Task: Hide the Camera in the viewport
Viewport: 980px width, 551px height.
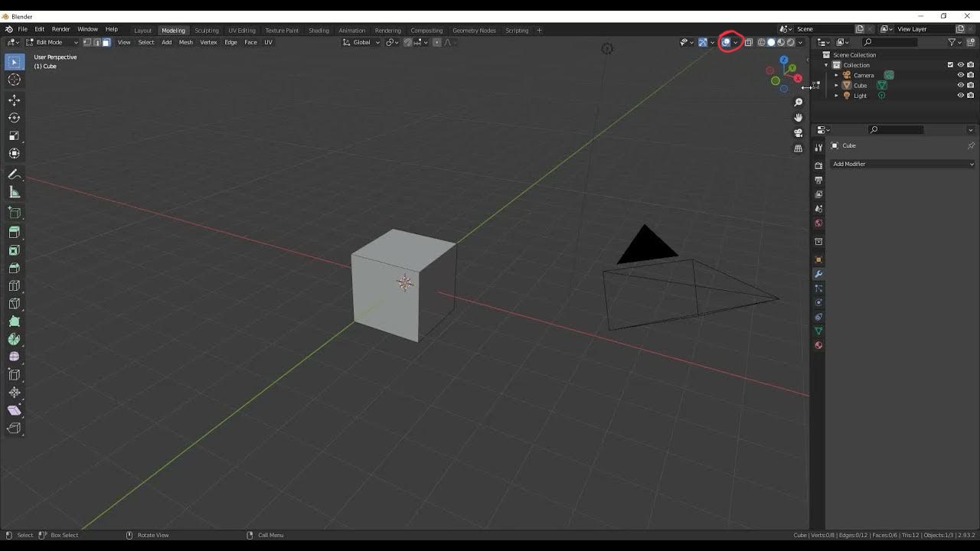Action: click(x=961, y=75)
